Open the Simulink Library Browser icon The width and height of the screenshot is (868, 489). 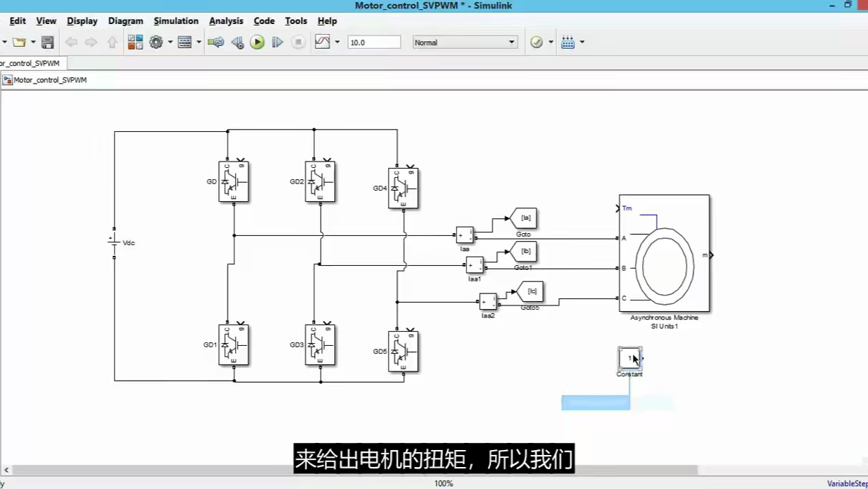(x=135, y=42)
